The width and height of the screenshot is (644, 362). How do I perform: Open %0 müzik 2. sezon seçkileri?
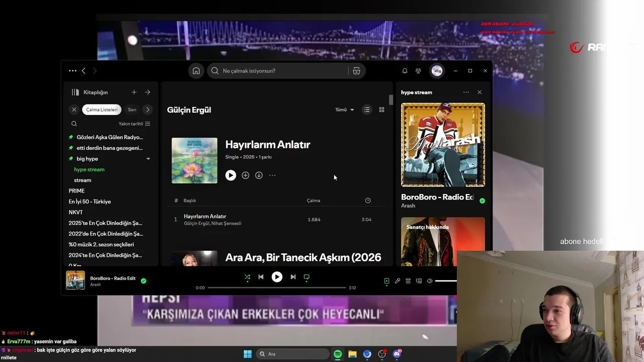(x=101, y=244)
